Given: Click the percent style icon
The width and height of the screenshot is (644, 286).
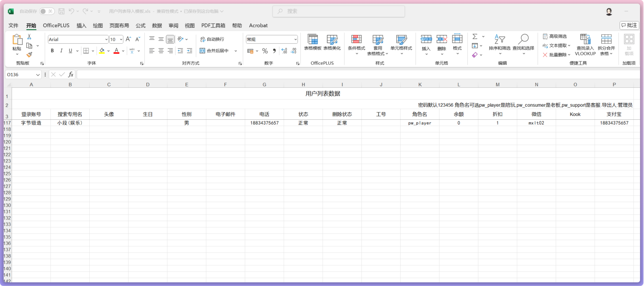Looking at the screenshot, I should (x=265, y=51).
